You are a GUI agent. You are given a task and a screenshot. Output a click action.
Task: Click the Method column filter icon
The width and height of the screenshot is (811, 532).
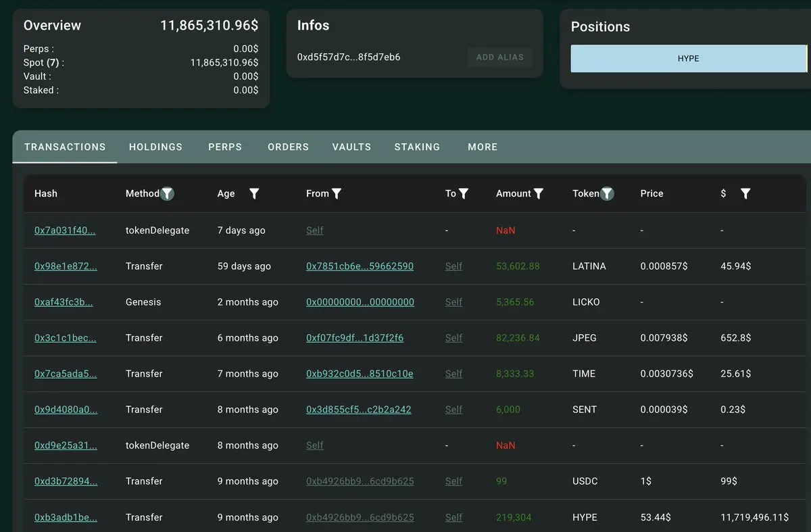coord(168,194)
